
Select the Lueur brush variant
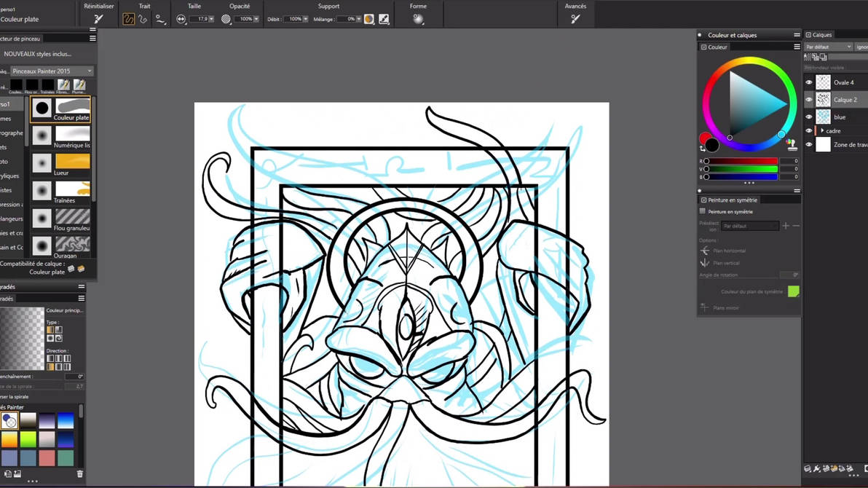pyautogui.click(x=61, y=165)
